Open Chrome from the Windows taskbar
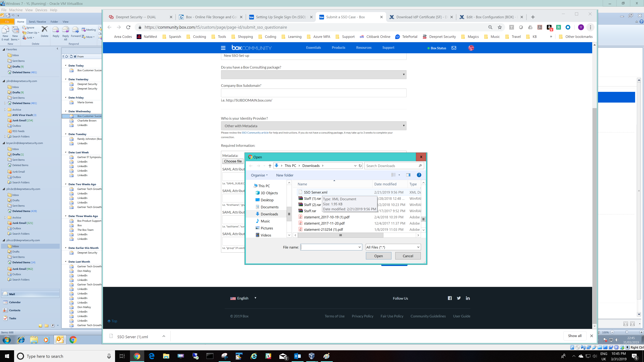644x362 pixels. pyautogui.click(x=137, y=356)
